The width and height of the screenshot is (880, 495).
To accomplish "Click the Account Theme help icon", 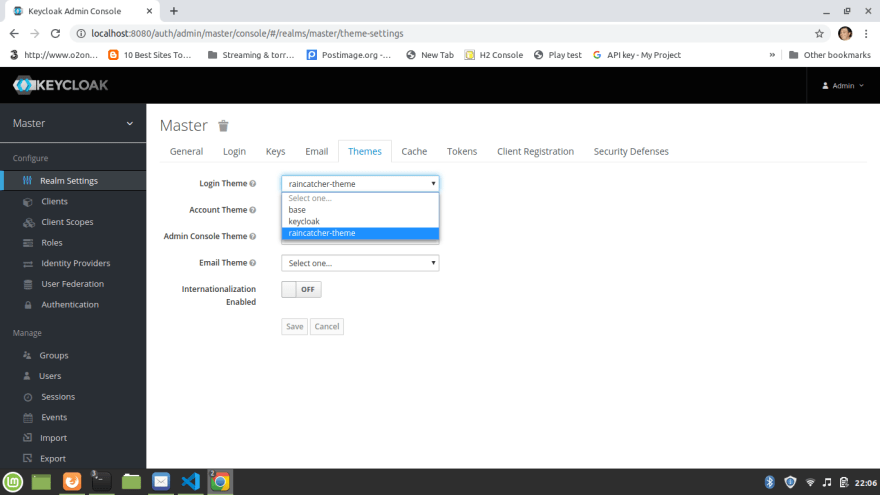I will click(253, 210).
